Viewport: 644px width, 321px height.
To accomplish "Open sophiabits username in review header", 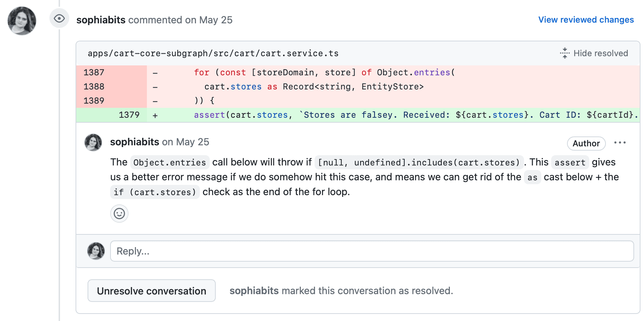I will tap(101, 20).
